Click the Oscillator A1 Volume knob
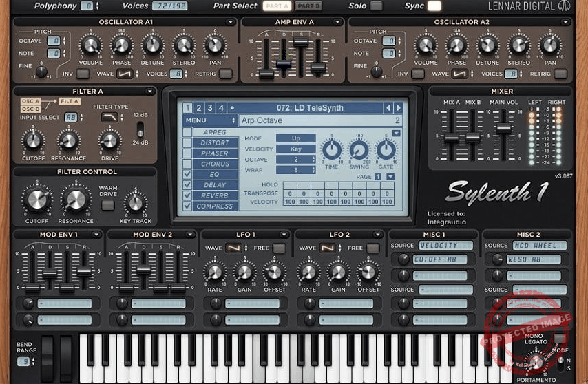Viewport: 588px width, 384px height. pyautogui.click(x=90, y=45)
